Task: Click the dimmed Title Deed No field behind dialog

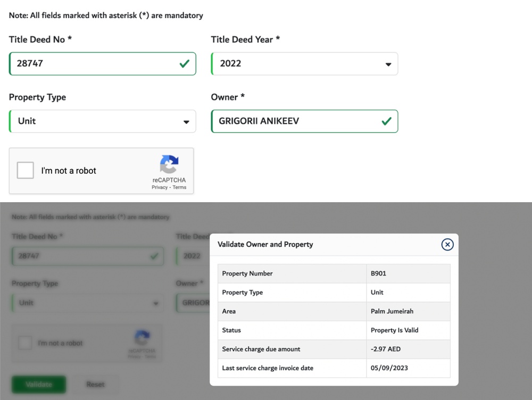Action: click(x=80, y=256)
